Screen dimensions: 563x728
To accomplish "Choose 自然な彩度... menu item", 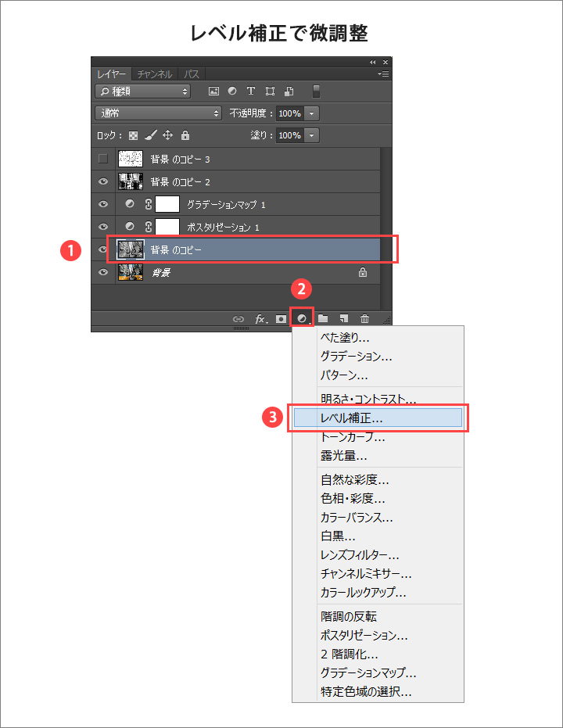I will coord(378,479).
